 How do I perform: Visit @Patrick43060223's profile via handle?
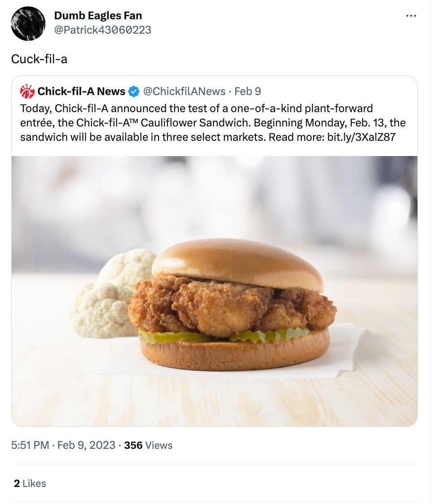102,30
